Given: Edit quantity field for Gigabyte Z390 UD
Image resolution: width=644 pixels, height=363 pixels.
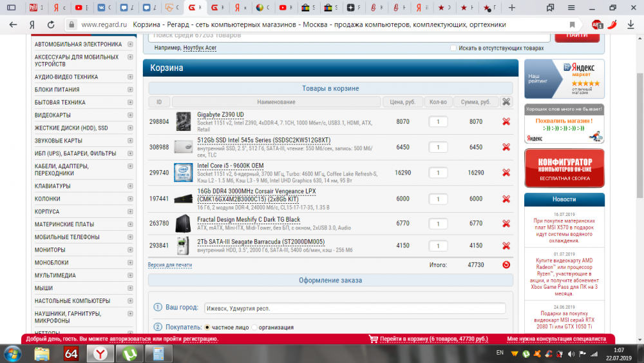Looking at the screenshot, I should [438, 122].
